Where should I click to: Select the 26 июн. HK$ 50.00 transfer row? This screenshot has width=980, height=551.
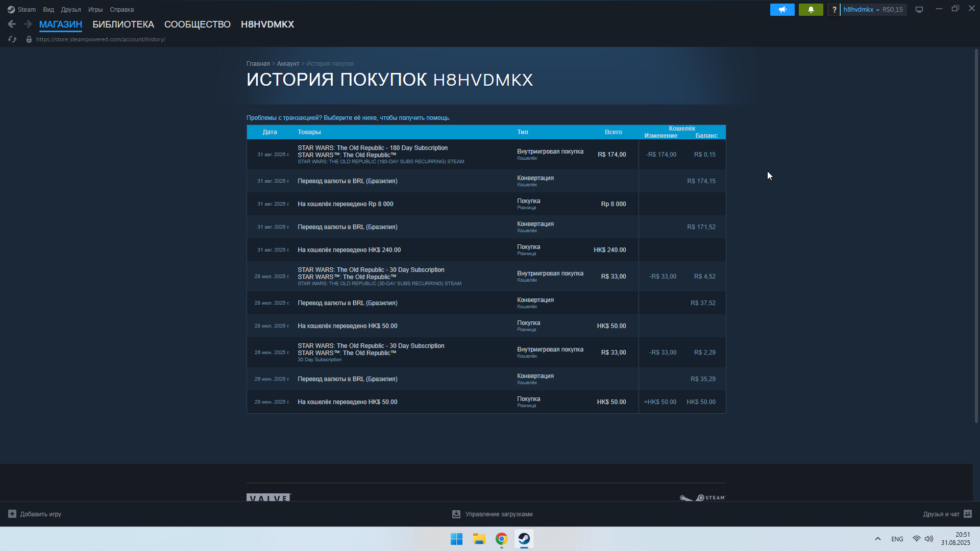(486, 402)
